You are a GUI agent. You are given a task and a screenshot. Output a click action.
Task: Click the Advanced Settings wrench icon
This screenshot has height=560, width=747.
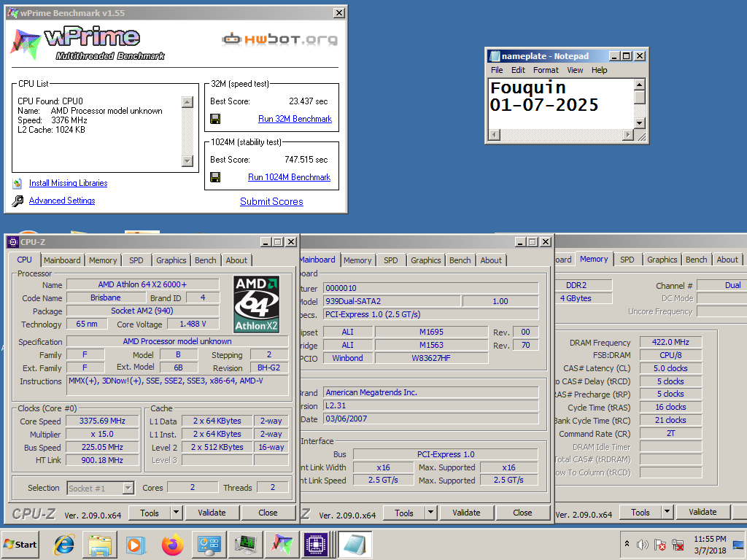(x=18, y=201)
